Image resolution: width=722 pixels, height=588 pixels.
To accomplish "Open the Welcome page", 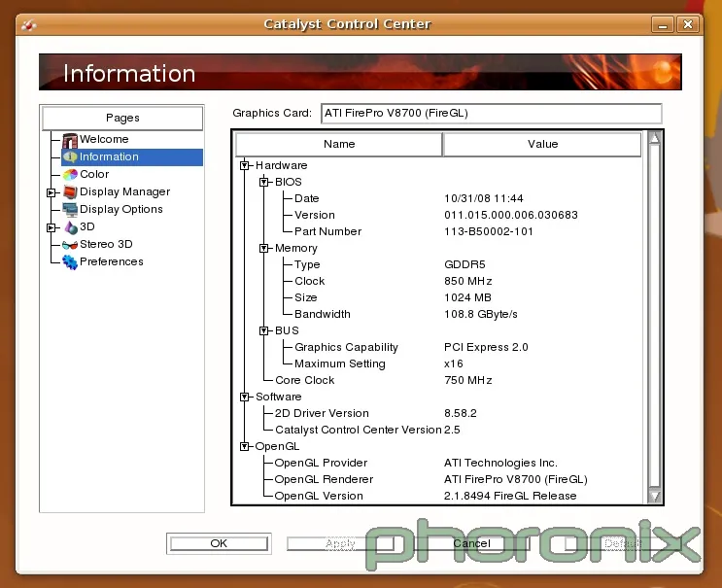I will pyautogui.click(x=104, y=139).
